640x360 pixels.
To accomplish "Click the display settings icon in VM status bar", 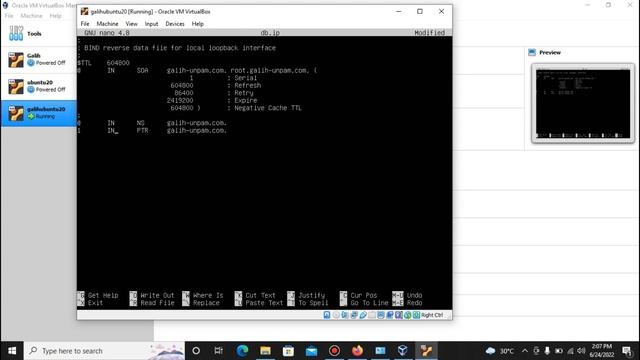I will click(x=381, y=315).
